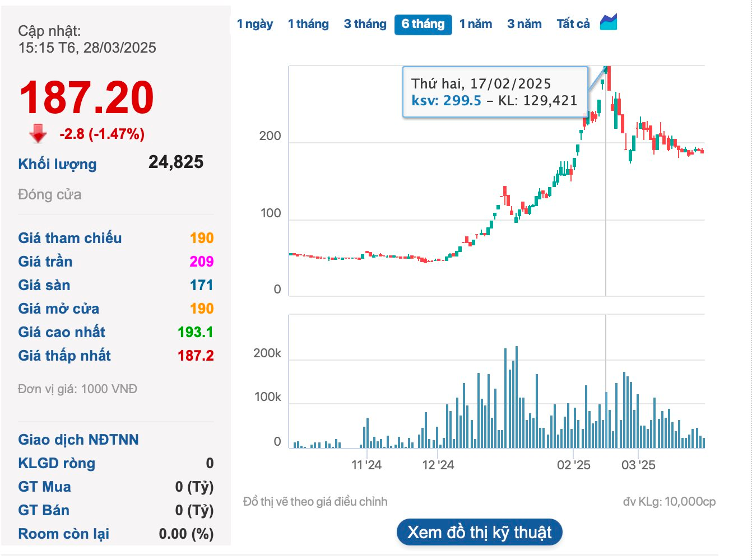
Task: Select the active 6 tháng tab
Action: point(423,24)
